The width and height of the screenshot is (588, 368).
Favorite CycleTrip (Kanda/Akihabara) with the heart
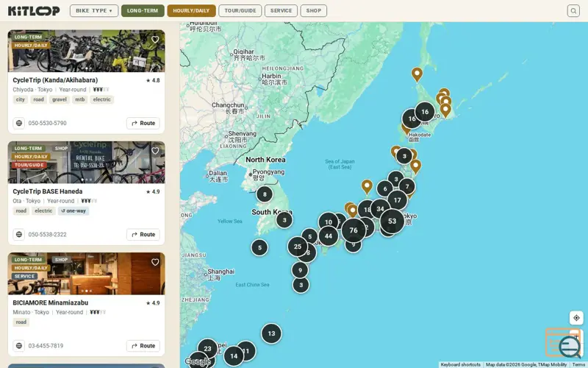tap(155, 40)
